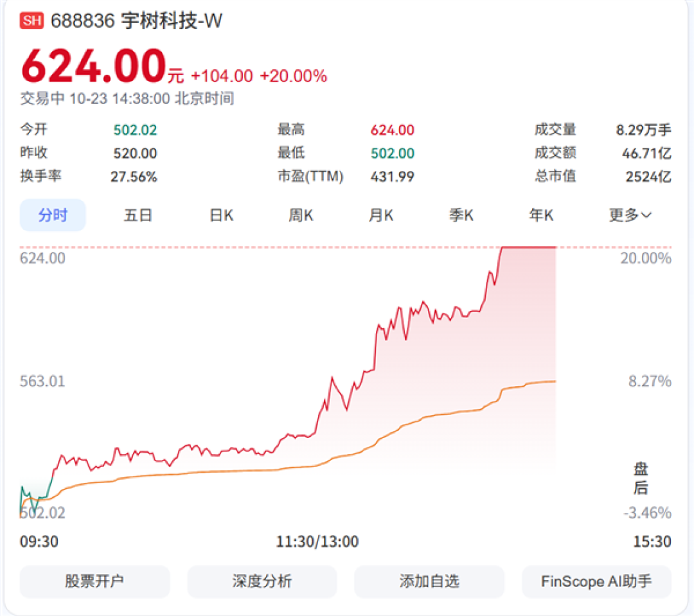The height and width of the screenshot is (616, 694).
Task: Click the 昨收 value 520.00
Action: coord(136,154)
